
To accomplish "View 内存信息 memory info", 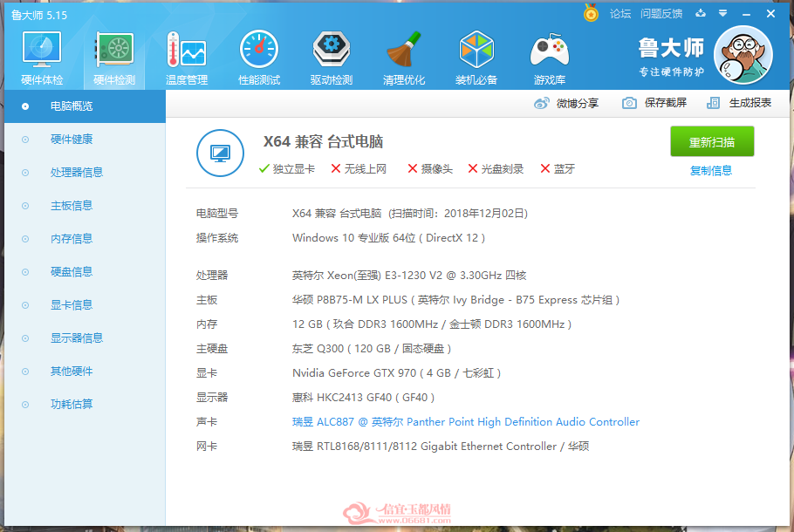I will tap(86, 239).
